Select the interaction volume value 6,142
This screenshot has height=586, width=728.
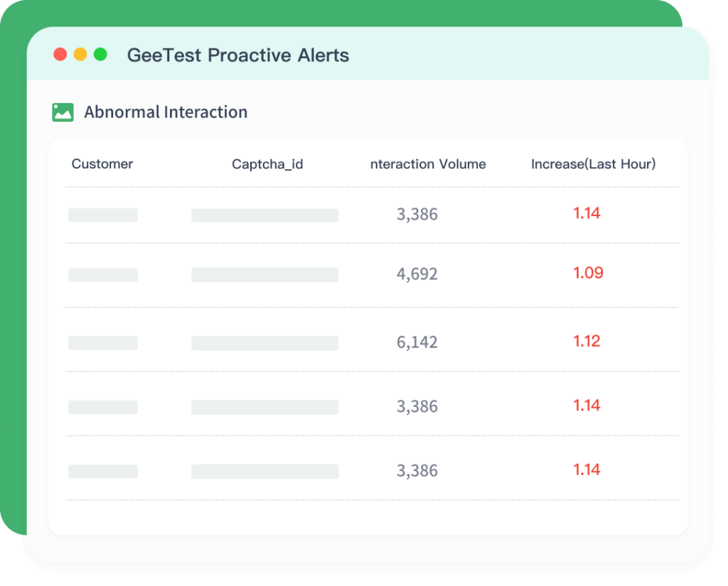417,342
